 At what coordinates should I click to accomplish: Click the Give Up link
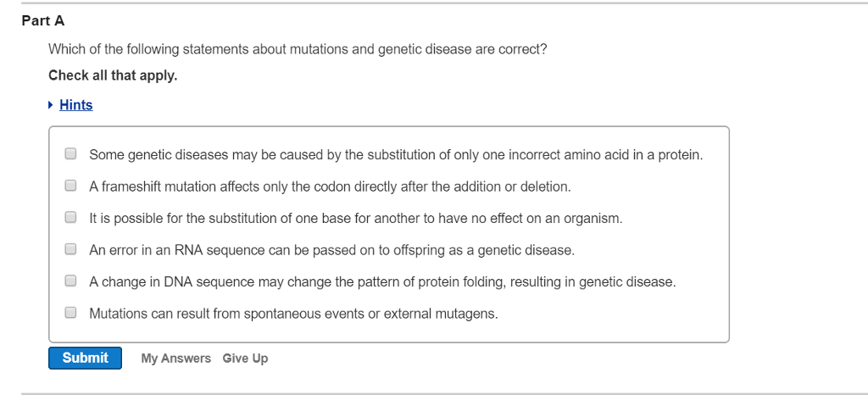245,359
